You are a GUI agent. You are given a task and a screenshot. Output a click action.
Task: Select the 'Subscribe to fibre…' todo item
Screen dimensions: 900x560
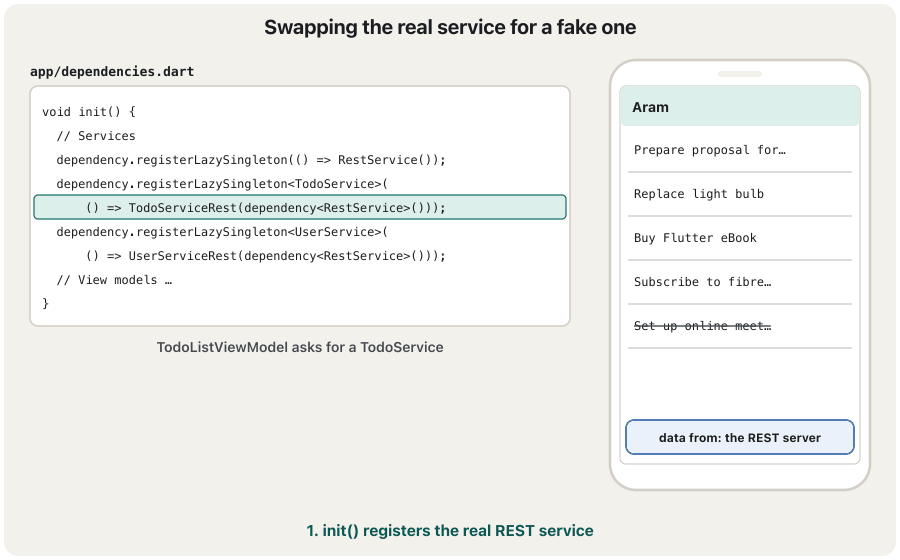coord(739,282)
